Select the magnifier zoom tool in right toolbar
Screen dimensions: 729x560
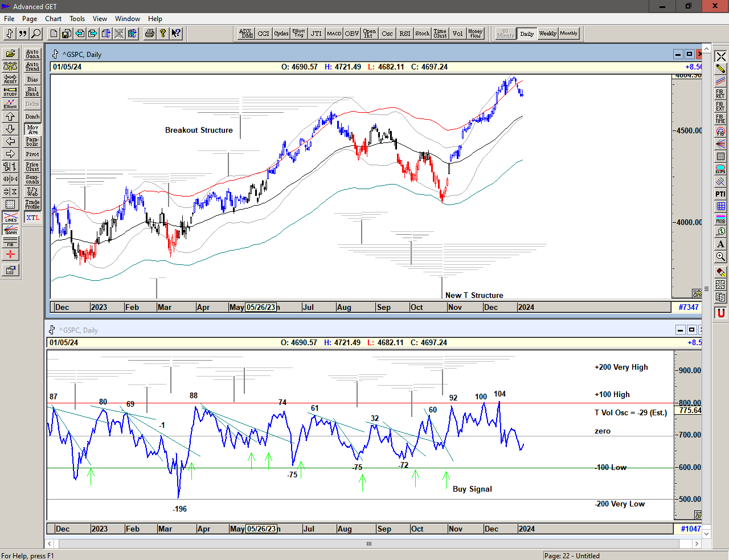[720, 257]
